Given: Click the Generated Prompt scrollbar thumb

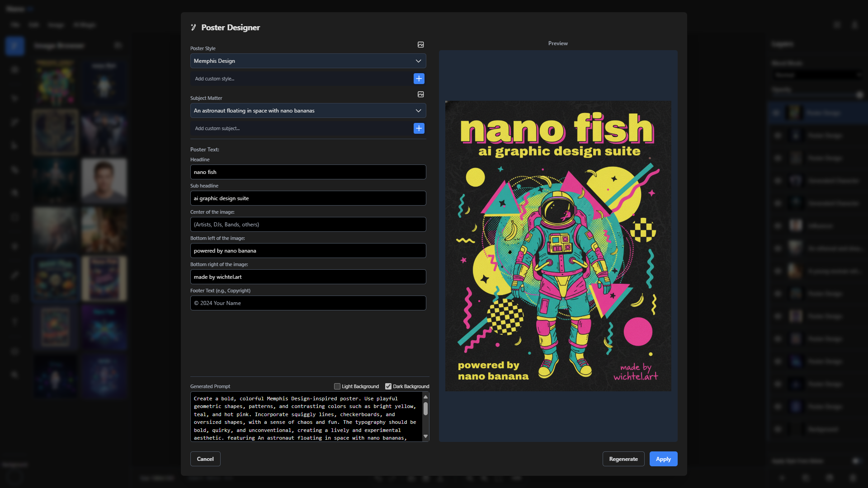Looking at the screenshot, I should point(425,408).
